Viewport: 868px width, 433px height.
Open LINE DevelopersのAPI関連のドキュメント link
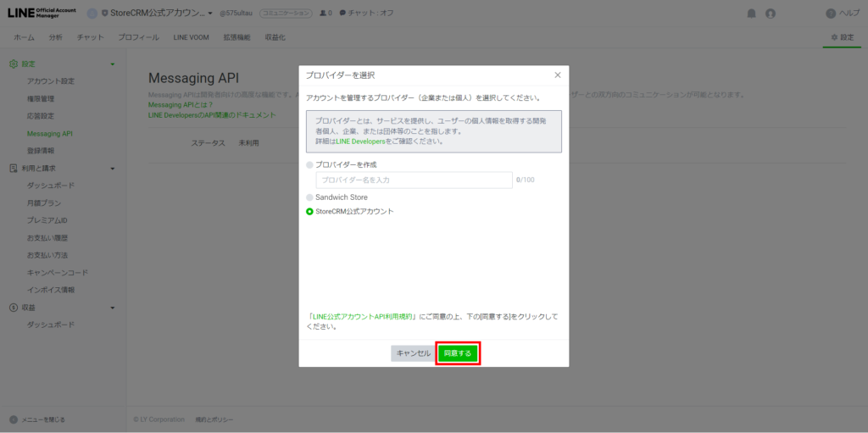click(x=212, y=115)
